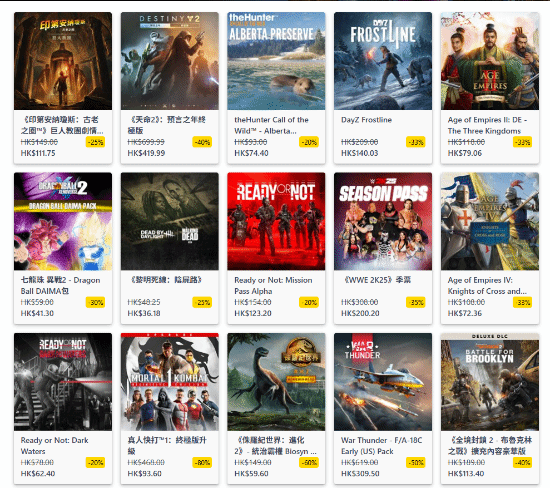Screen dimensions: 550x488
Task: Click HK$200.20 price of WWE 2K25 season pass
Action: 360,313
